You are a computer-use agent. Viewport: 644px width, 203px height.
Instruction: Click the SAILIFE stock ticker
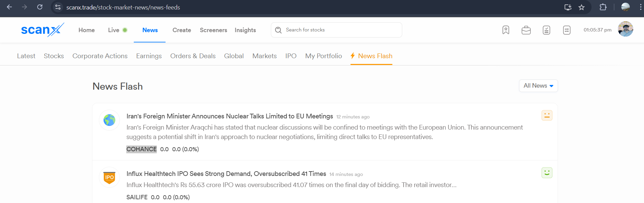tap(137, 197)
